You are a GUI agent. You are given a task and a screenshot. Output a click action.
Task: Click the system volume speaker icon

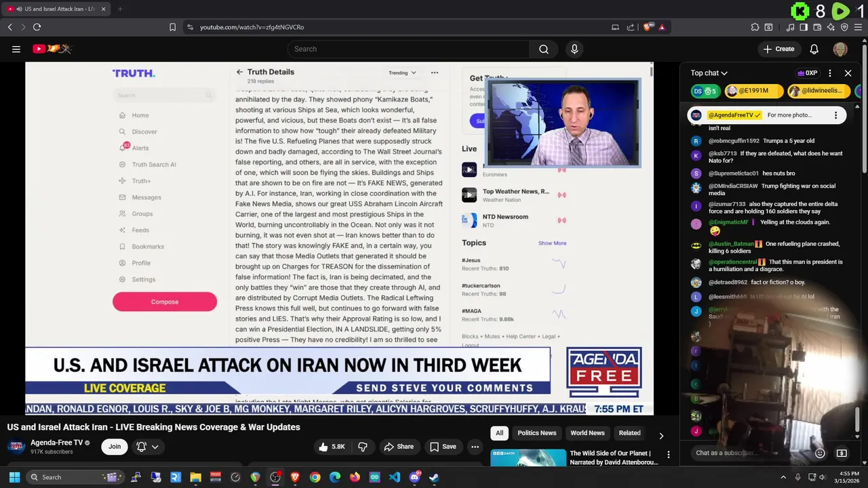point(824,477)
